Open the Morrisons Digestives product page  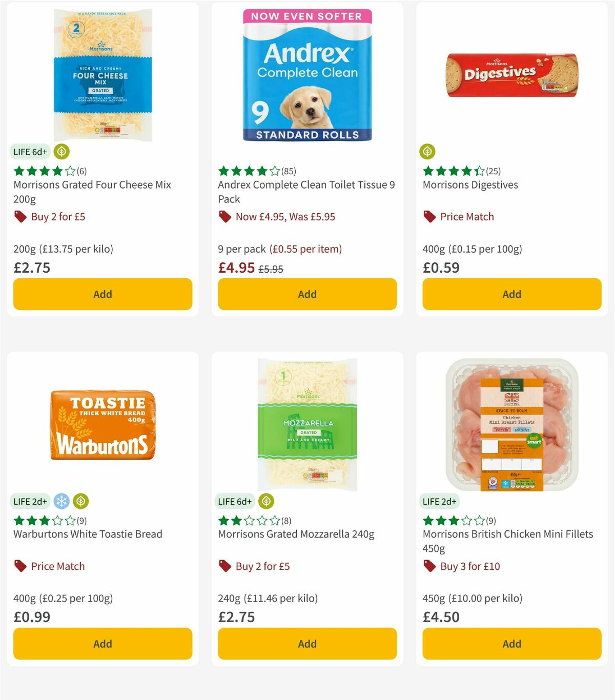(x=470, y=184)
